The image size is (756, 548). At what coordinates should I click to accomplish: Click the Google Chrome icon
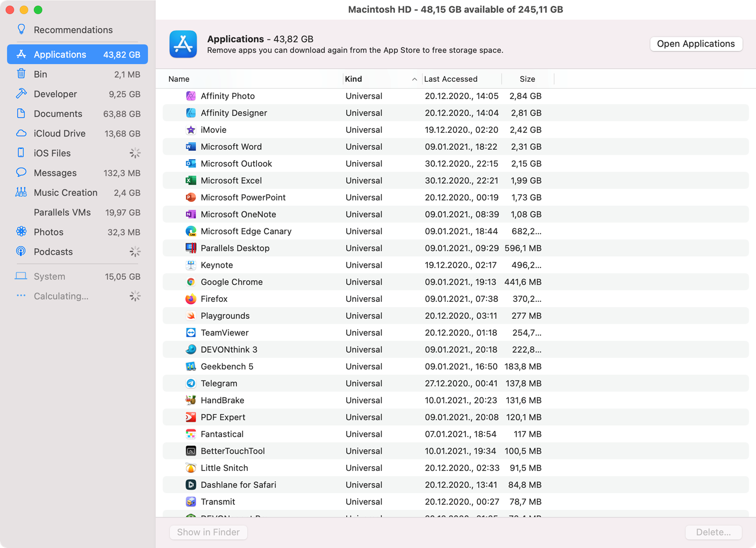[x=191, y=282]
